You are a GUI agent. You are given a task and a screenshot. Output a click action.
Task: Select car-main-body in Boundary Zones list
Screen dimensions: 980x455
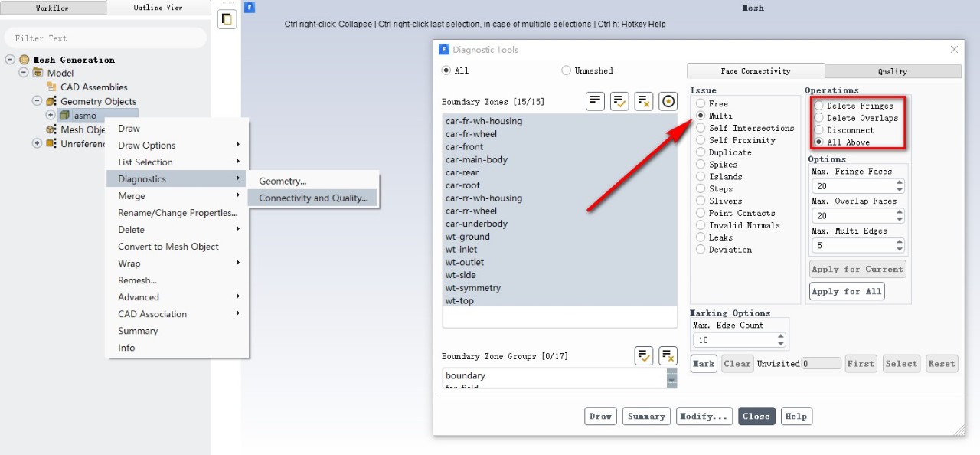560,159
